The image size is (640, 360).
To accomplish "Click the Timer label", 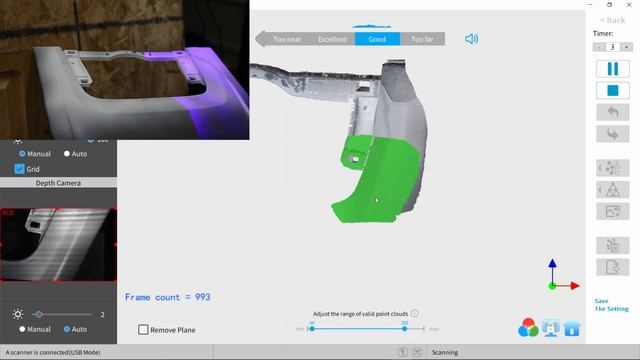I will click(x=603, y=33).
